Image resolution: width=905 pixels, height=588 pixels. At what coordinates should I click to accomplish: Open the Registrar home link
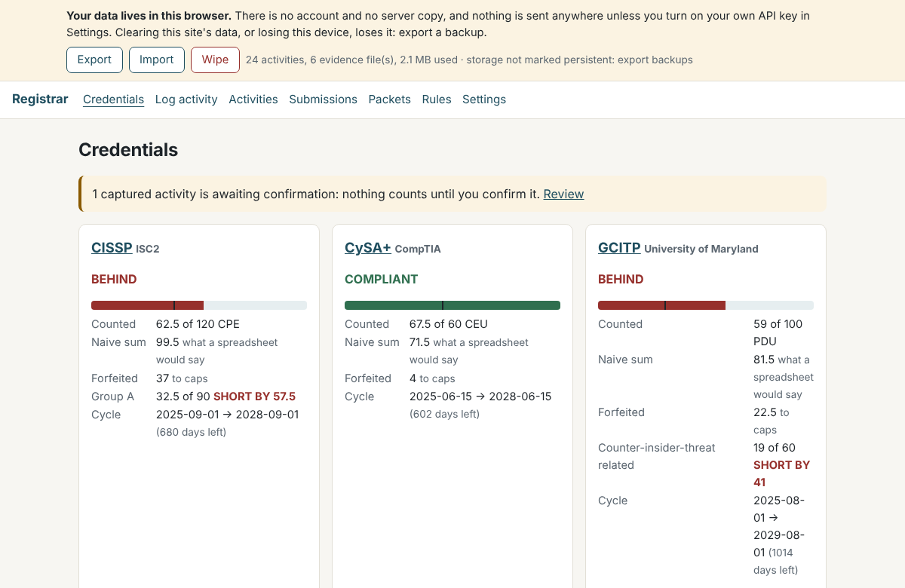40,99
